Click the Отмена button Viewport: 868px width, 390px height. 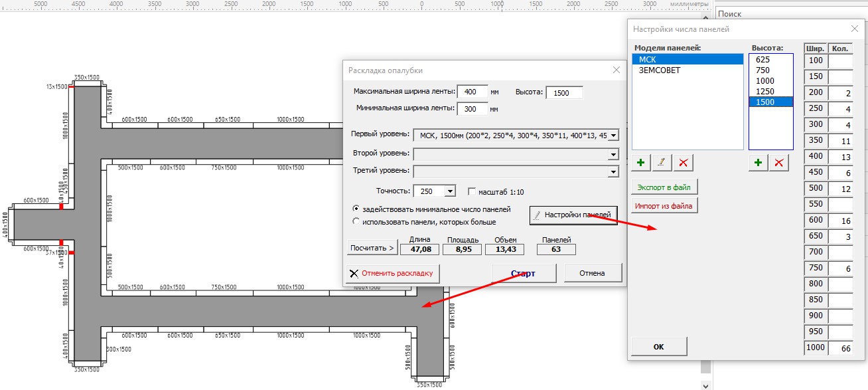tap(592, 273)
